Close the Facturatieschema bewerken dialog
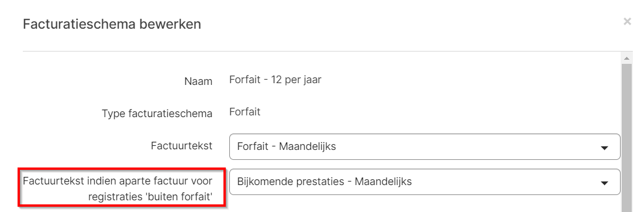 627,21
